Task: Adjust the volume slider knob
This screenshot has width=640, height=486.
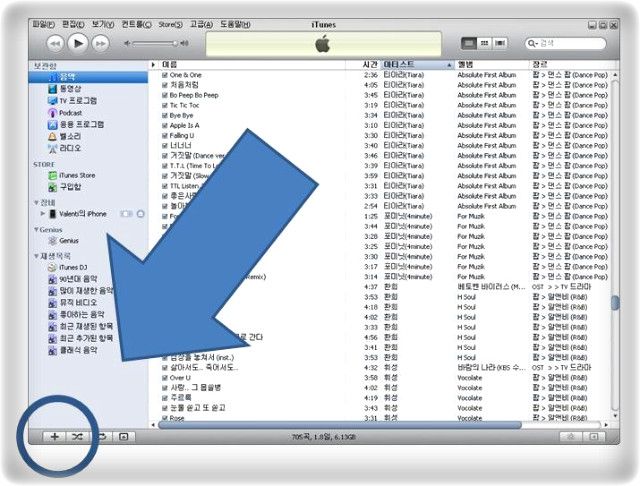Action: 175,43
